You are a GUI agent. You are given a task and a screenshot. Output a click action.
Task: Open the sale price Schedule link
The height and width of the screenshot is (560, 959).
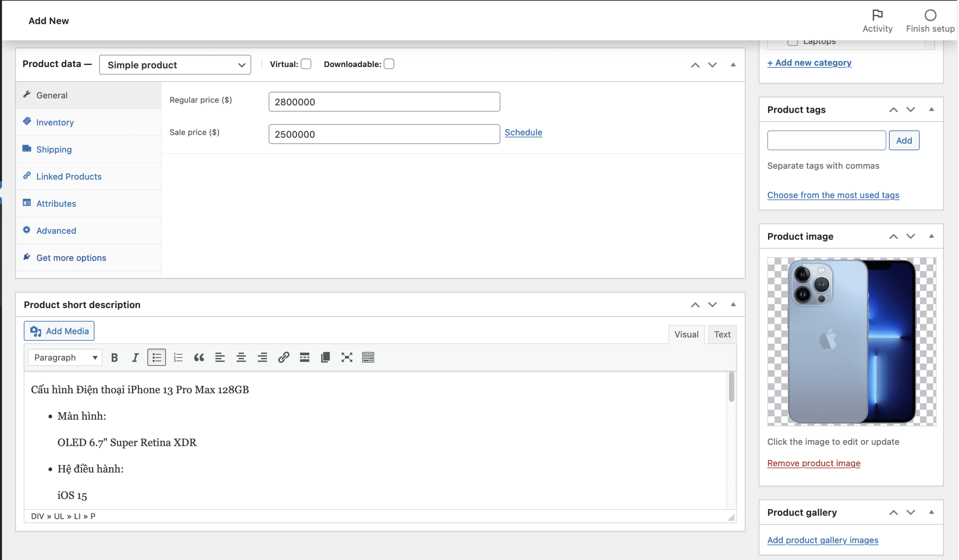click(523, 132)
